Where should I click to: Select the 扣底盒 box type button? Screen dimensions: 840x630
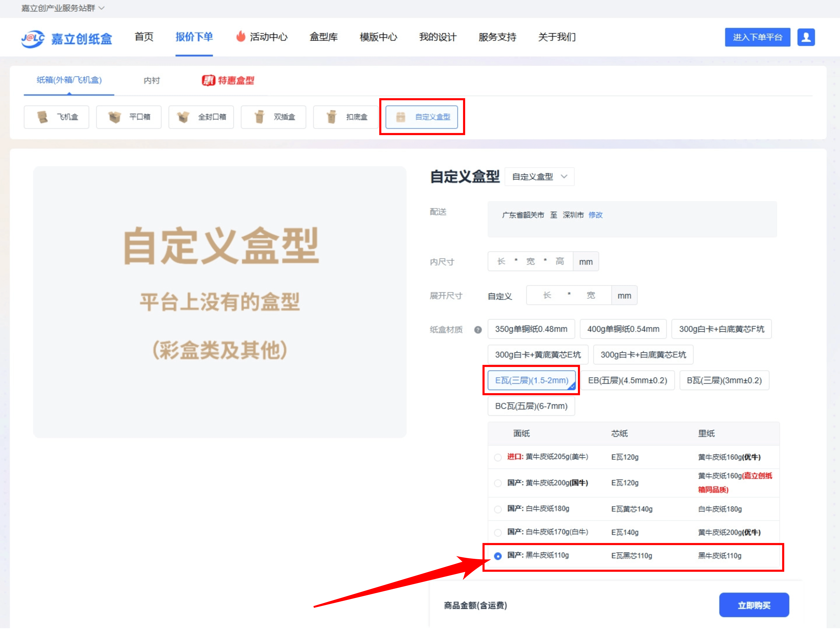346,117
